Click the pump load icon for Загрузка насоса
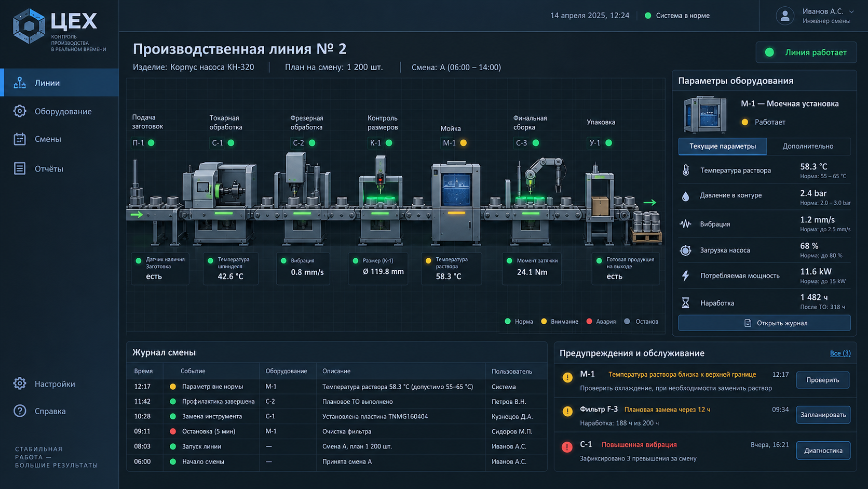This screenshot has width=868, height=489. tap(686, 250)
